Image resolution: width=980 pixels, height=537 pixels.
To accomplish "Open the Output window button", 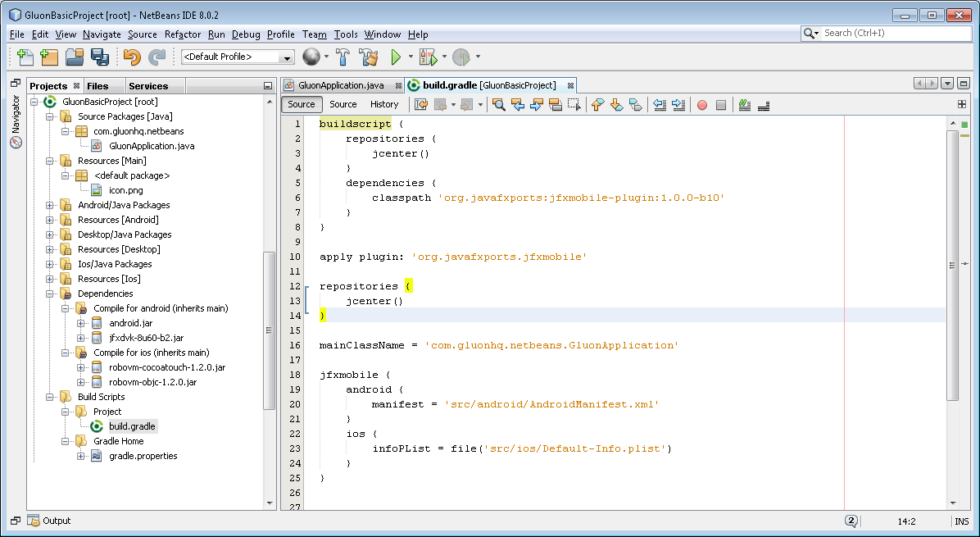I will (49, 521).
